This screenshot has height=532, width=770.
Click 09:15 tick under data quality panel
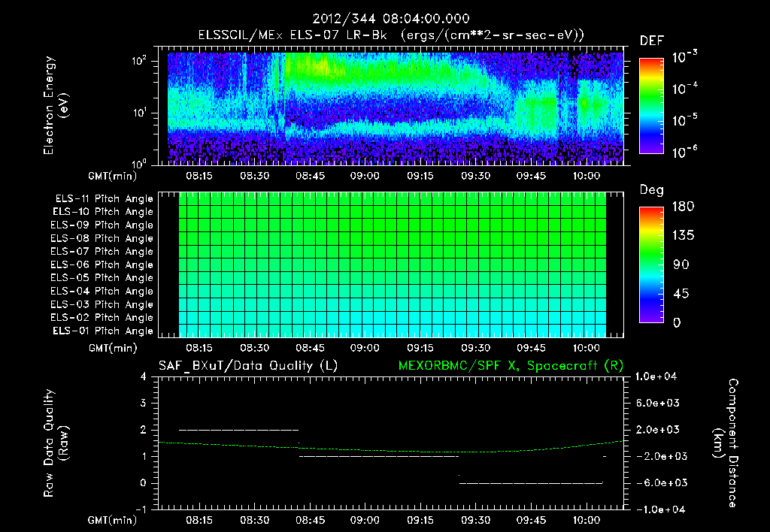pos(420,520)
